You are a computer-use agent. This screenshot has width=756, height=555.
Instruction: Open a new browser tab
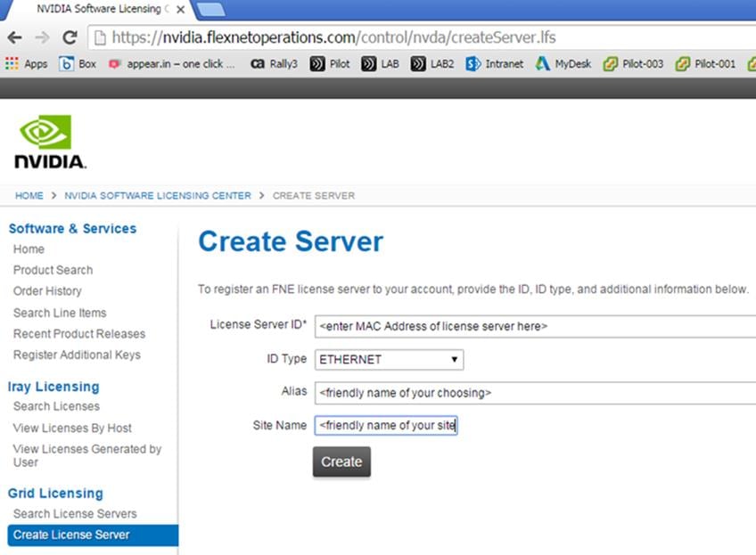211,10
